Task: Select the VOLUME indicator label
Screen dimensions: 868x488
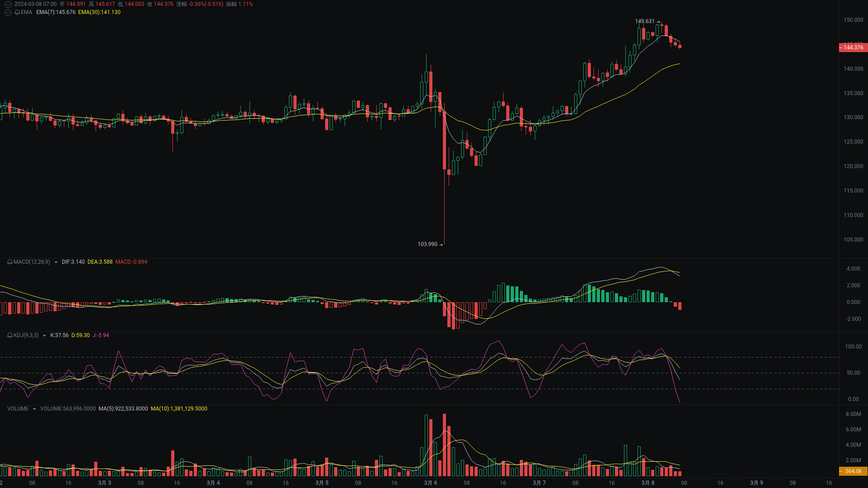Action: (18, 409)
